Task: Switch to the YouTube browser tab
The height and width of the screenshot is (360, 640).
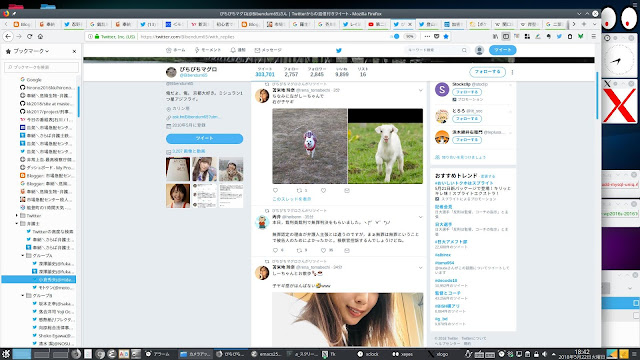Action: (x=377, y=24)
